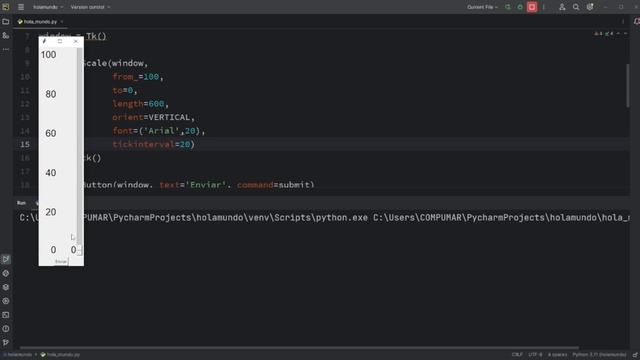The image size is (640, 360).
Task: Click Python 3.11 interpreter in status bar
Action: tap(599, 355)
